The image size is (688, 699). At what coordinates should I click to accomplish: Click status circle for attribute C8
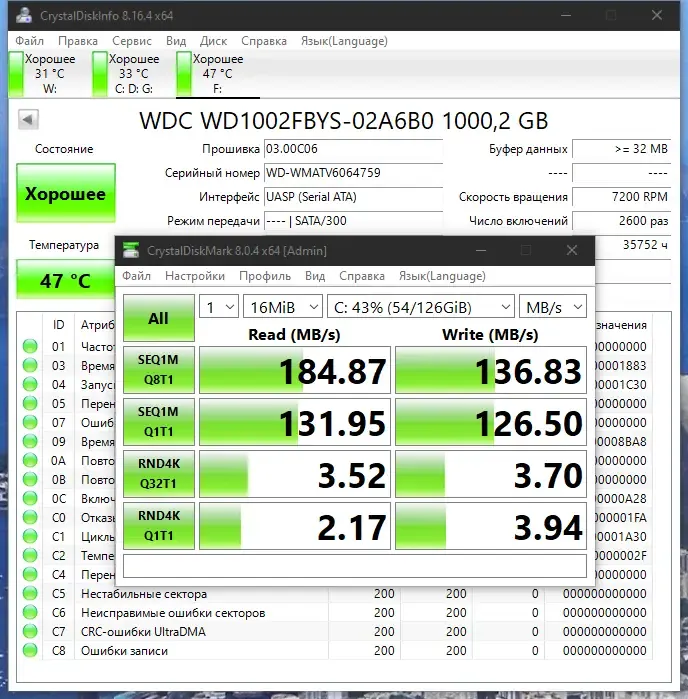pyautogui.click(x=30, y=650)
